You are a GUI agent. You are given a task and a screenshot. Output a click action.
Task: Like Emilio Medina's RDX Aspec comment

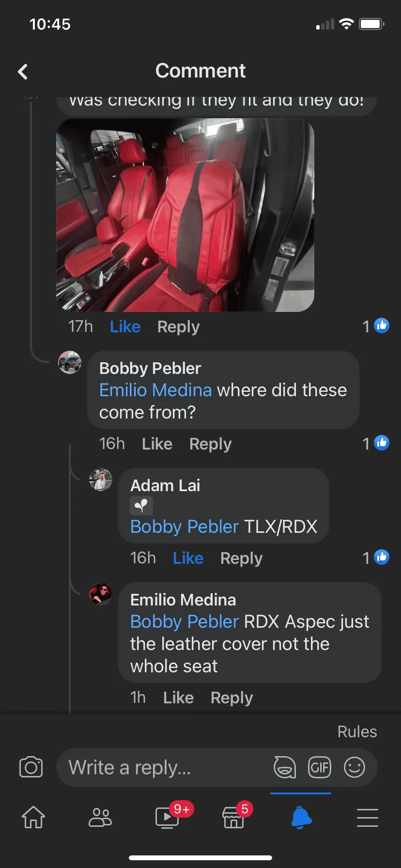178,697
